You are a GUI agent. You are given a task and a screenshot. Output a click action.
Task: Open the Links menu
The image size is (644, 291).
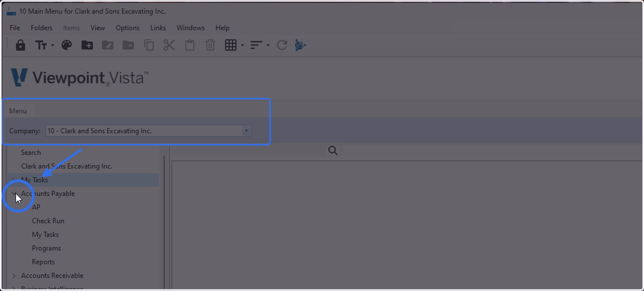[x=158, y=28]
